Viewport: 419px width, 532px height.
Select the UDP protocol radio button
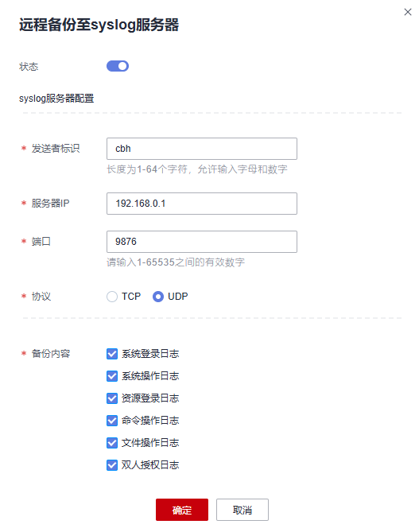158,297
